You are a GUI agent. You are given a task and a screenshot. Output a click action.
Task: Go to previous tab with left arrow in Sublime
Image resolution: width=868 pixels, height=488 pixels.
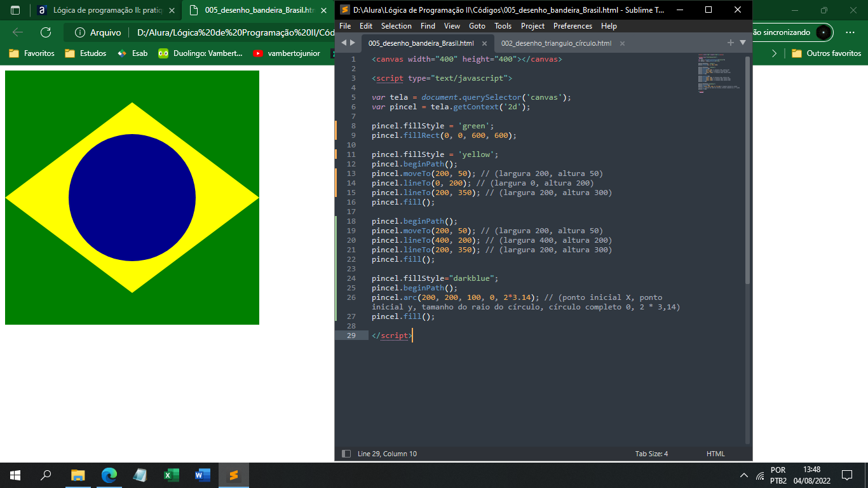[x=344, y=43]
